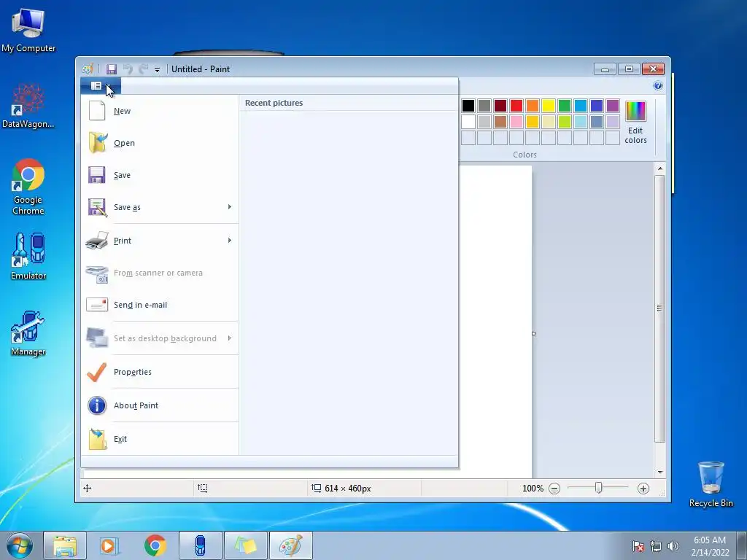The height and width of the screenshot is (560, 747).
Task: Click the orange checkmark Properties icon
Action: pos(97,372)
